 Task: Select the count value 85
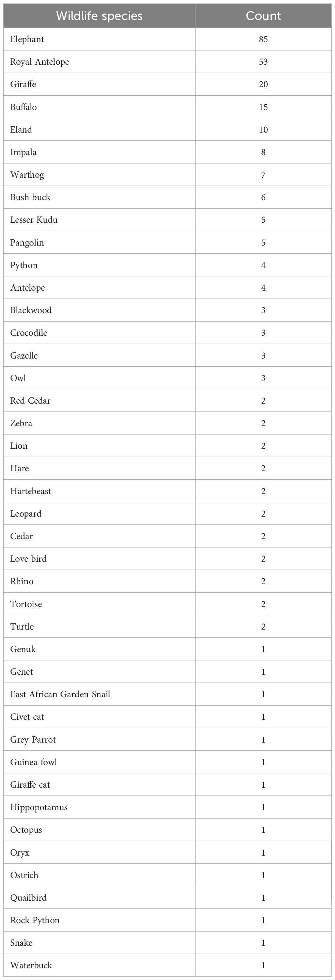click(263, 39)
